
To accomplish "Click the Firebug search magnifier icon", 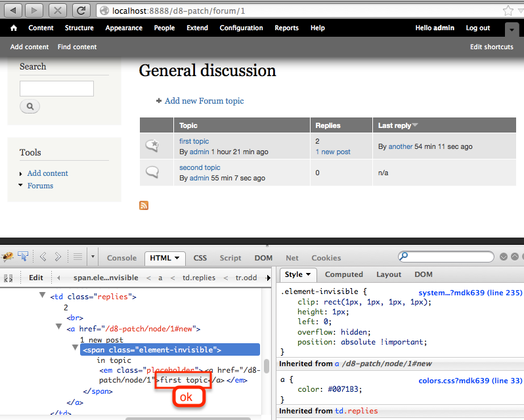I will pyautogui.click(x=404, y=256).
